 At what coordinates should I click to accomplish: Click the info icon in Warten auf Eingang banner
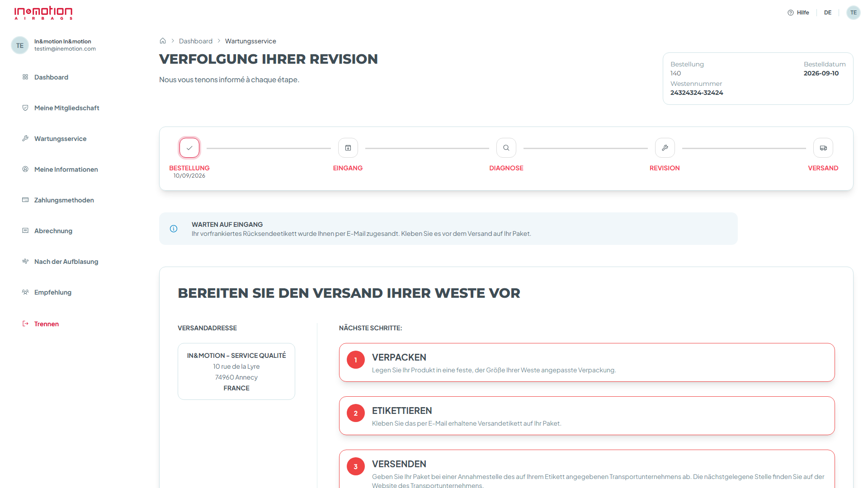[174, 229]
